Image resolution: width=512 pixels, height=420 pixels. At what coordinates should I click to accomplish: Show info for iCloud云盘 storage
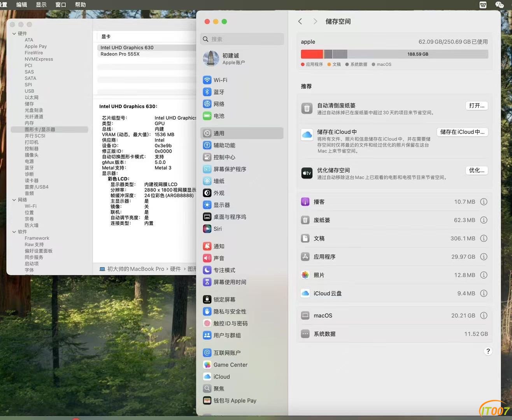coord(484,293)
